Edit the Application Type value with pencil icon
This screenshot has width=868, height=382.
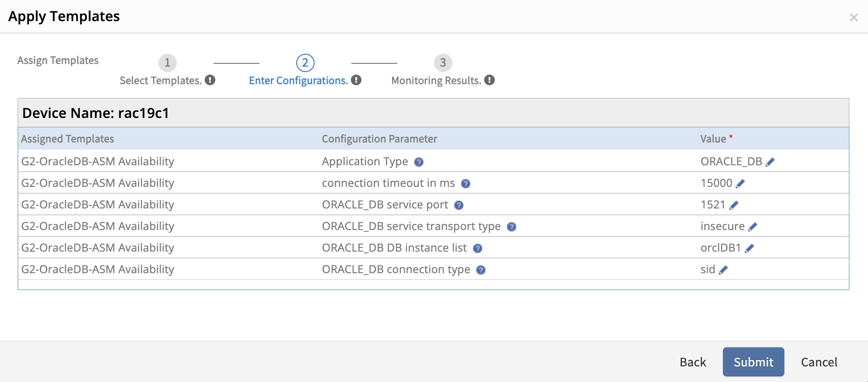[x=770, y=162]
